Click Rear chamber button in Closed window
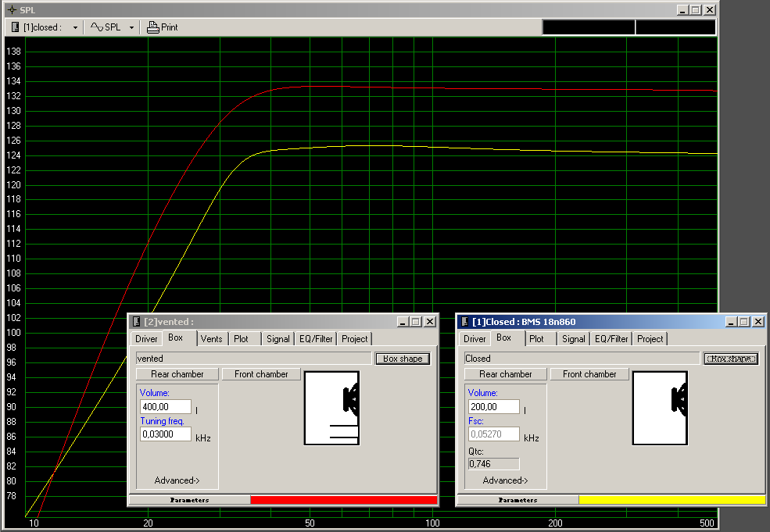Viewport: 770px width, 532px height. [505, 374]
